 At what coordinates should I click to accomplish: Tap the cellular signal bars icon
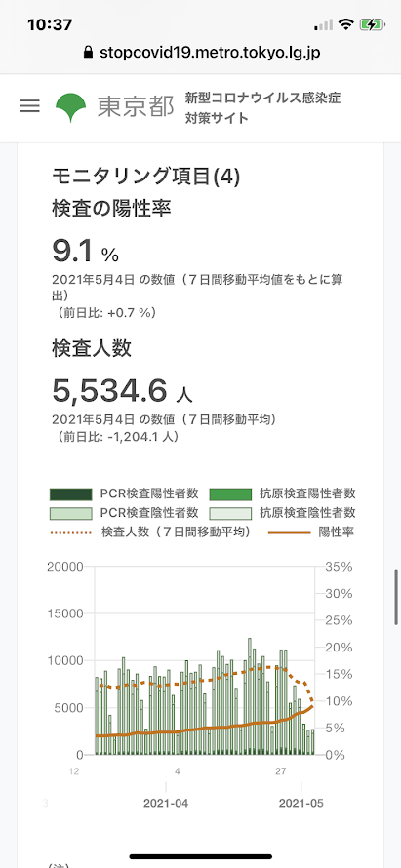click(324, 25)
